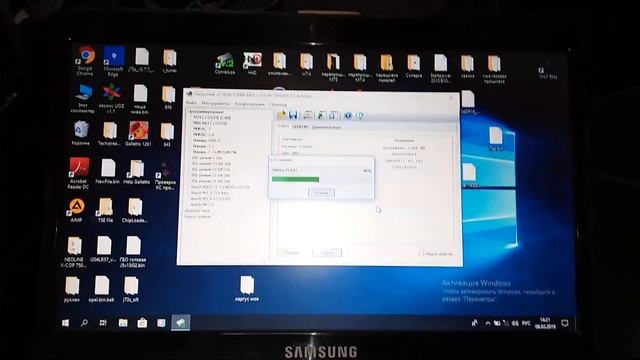The width and height of the screenshot is (640, 360).
Task: Select the Galletto 1261 desktop shortcut
Action: (138, 133)
